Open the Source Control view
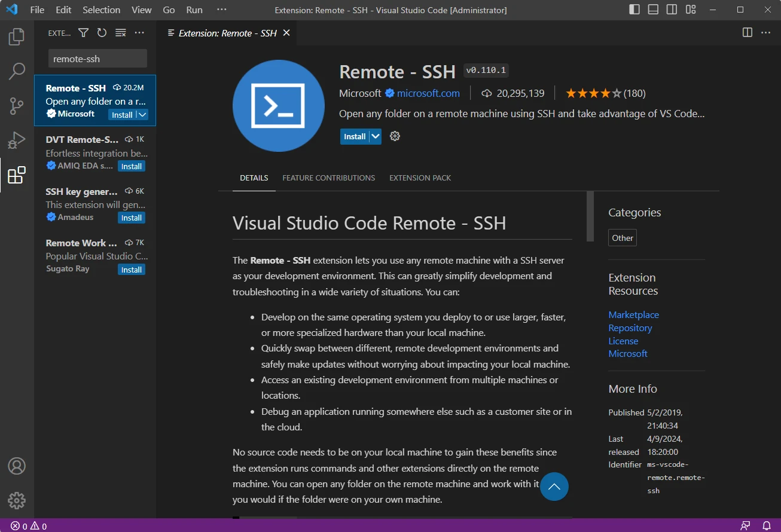Viewport: 781px width, 532px height. [x=17, y=106]
